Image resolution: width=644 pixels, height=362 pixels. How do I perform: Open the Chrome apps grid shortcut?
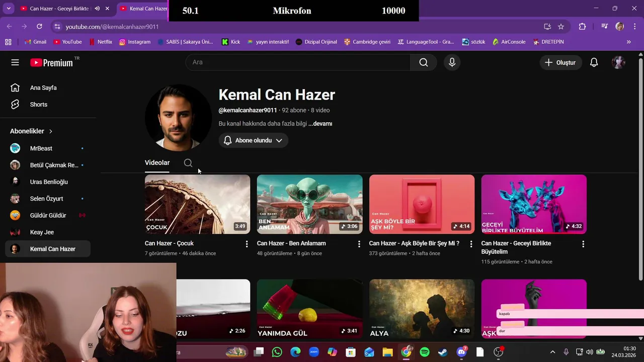(8, 42)
